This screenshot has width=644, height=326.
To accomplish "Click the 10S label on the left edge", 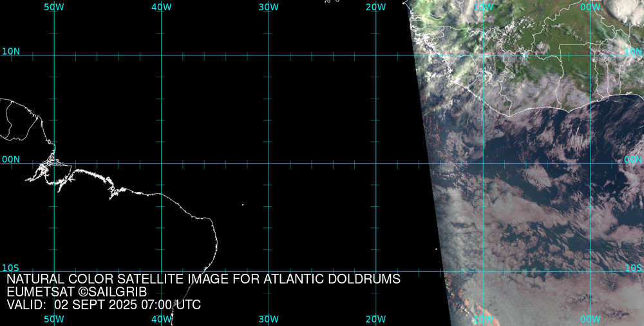I will coord(11,268).
